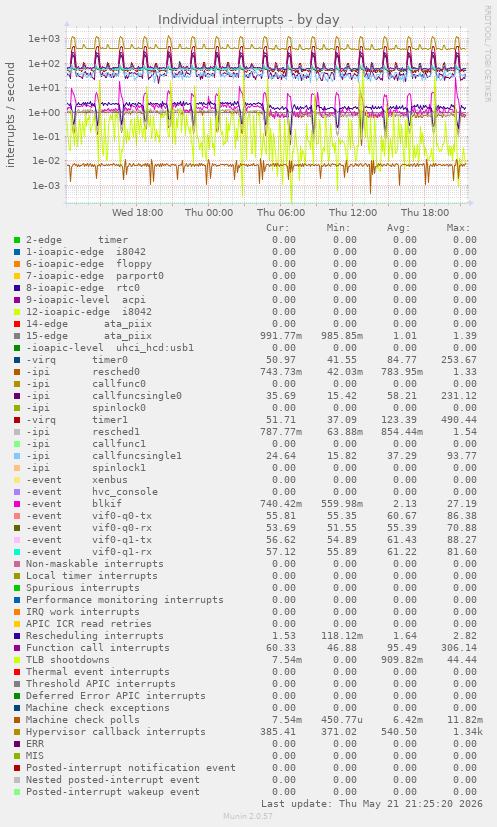497x827 pixels.
Task: Click the orange swatch beside 6-ioapic-edge floppy
Action: coord(17,264)
